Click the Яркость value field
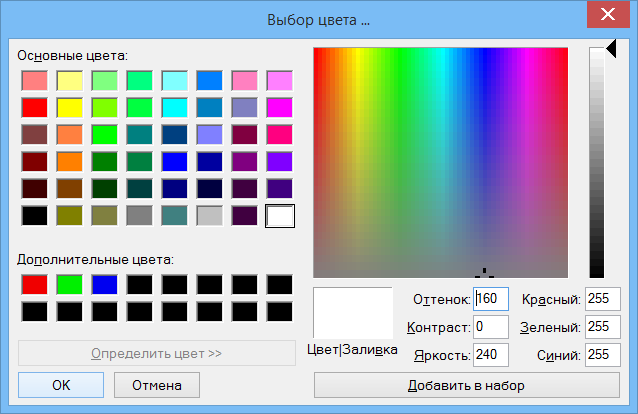Screen dimensions: 638x414 click(x=492, y=355)
